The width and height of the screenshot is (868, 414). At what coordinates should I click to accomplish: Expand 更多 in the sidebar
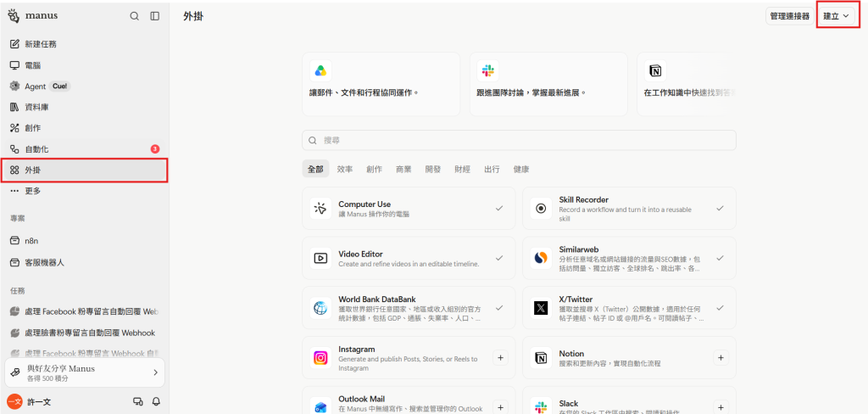pyautogui.click(x=84, y=191)
